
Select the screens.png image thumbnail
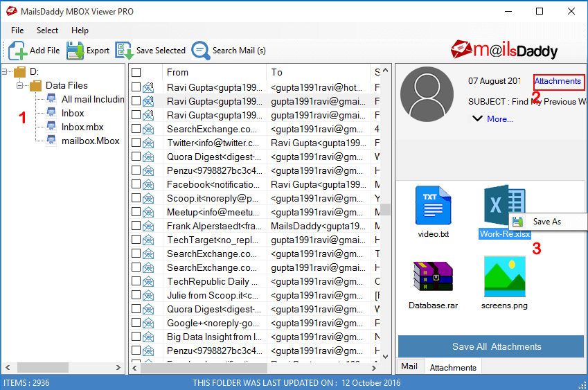point(504,277)
